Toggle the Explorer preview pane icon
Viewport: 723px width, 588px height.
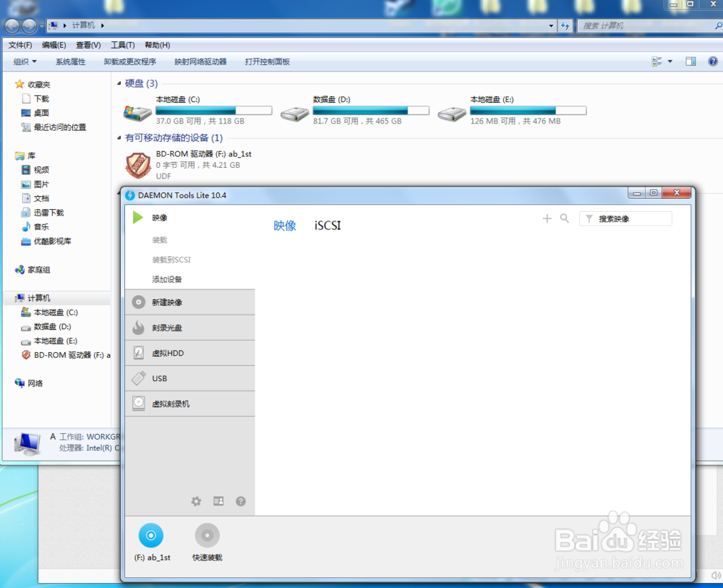coord(690,61)
